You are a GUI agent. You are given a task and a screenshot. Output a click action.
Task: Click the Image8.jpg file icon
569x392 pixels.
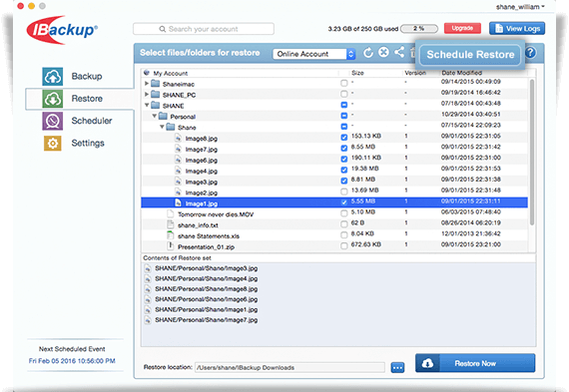pos(178,138)
